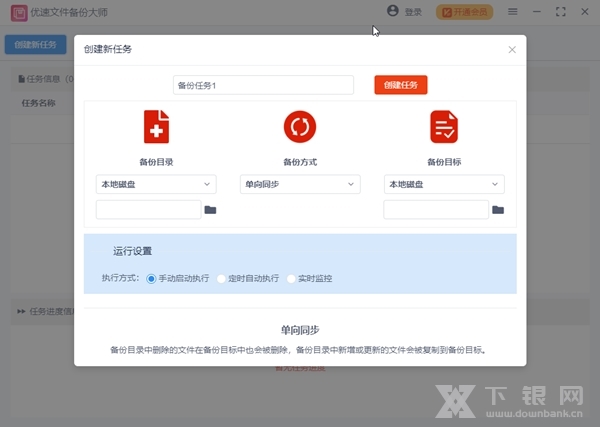The image size is (600, 427).
Task: Click 备份方式 label text
Action: tap(300, 162)
